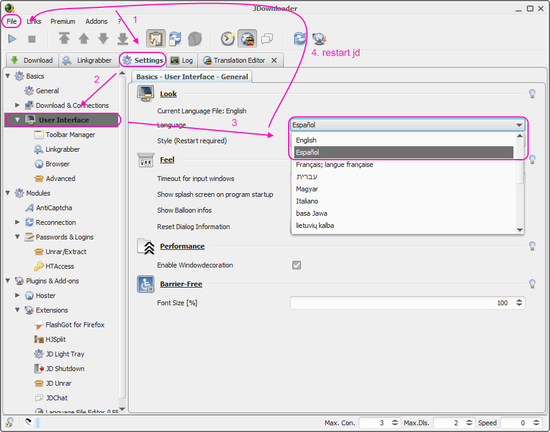
Task: Expand Download & Connections node
Action: [17, 105]
